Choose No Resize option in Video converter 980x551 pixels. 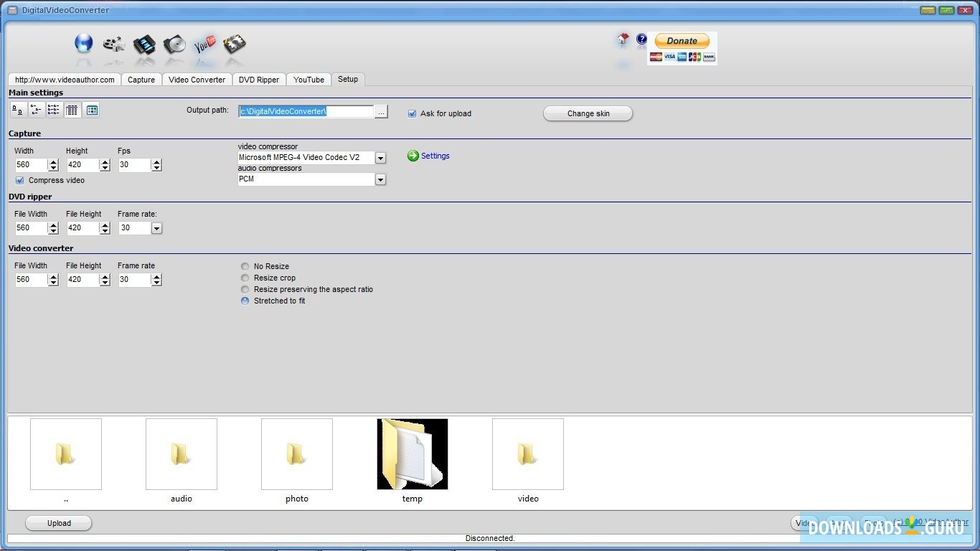[x=245, y=266]
